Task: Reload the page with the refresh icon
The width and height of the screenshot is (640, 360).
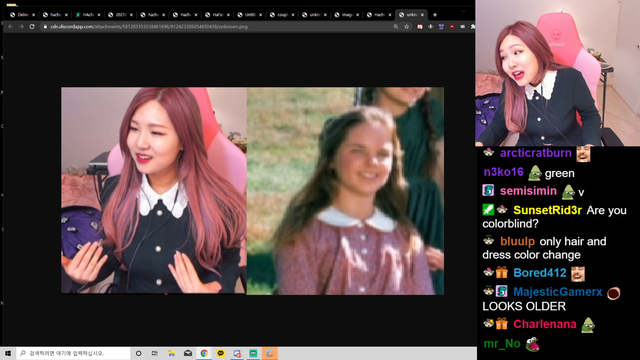Action: (32, 27)
